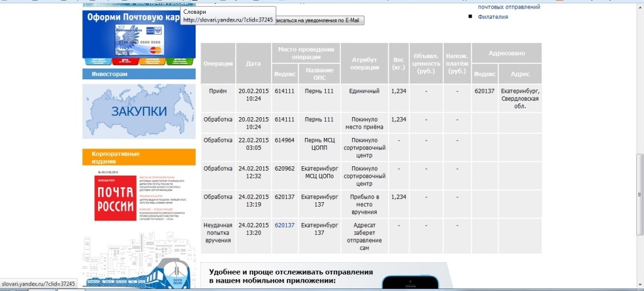Click the Атрибут операции header
This screenshot has height=291, width=644.
pos(364,64)
